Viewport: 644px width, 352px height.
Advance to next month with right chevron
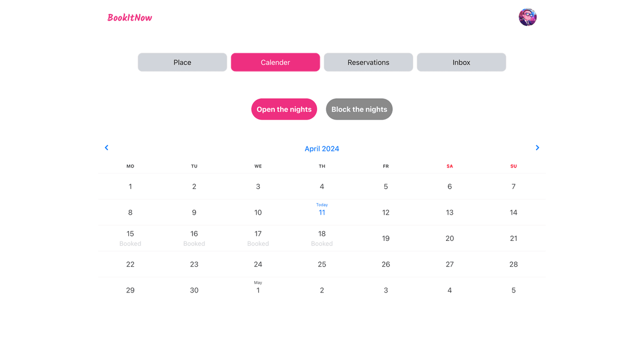point(537,148)
